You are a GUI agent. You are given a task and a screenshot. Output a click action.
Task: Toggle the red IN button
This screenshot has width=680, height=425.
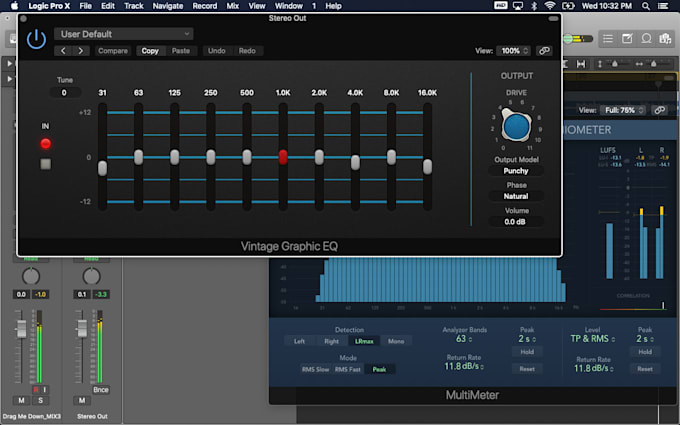tap(46, 144)
